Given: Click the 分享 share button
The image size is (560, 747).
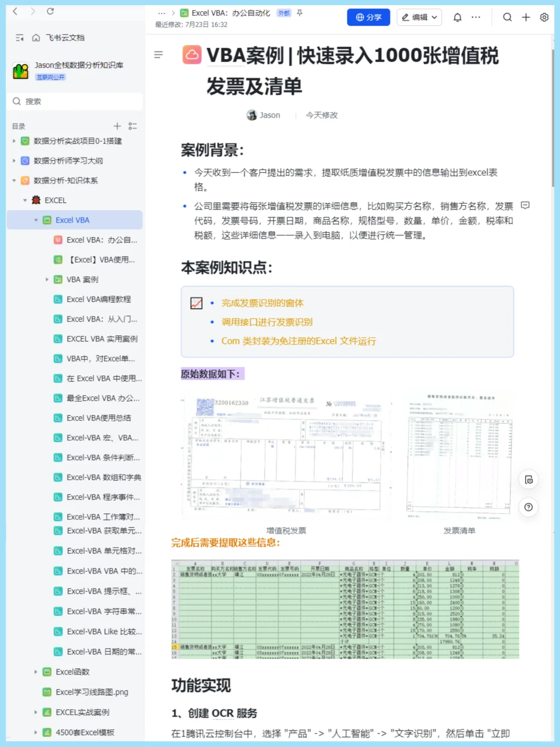Looking at the screenshot, I should (368, 17).
